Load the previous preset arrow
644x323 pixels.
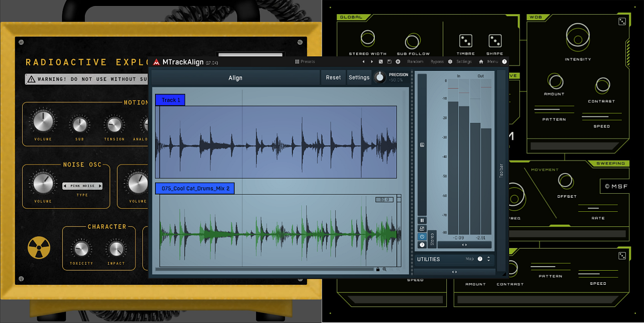363,62
